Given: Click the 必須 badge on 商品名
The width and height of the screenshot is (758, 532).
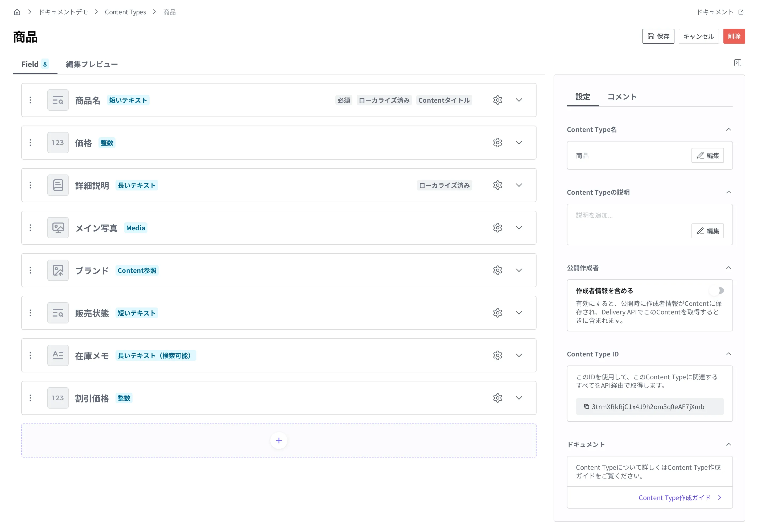Looking at the screenshot, I should point(344,100).
